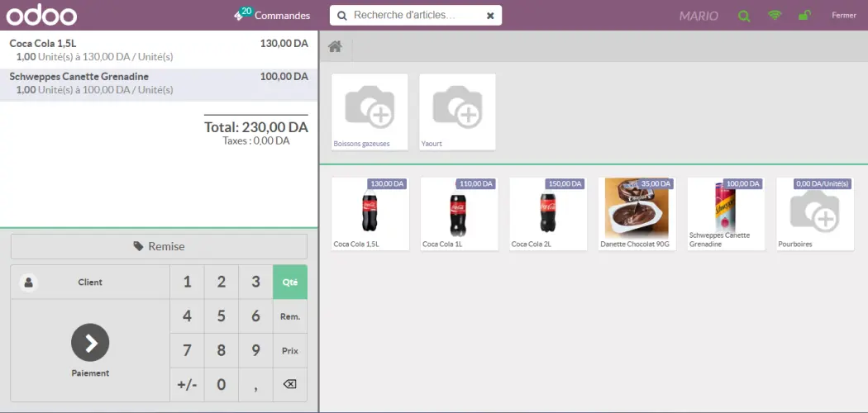
Task: Open the Yaourt category
Action: (457, 112)
